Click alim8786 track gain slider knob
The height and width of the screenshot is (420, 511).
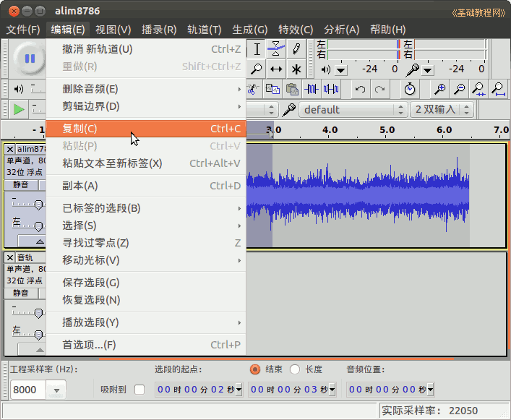coord(38,205)
